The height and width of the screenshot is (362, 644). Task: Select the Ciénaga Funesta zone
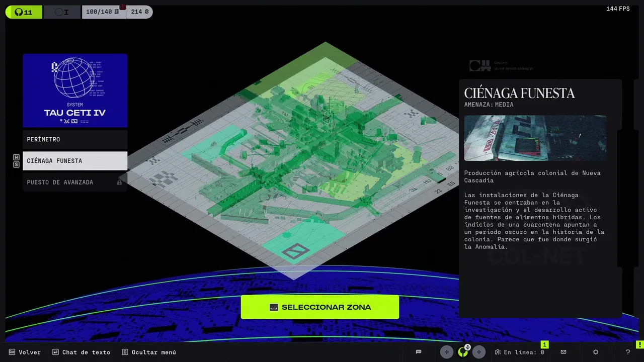tap(75, 161)
